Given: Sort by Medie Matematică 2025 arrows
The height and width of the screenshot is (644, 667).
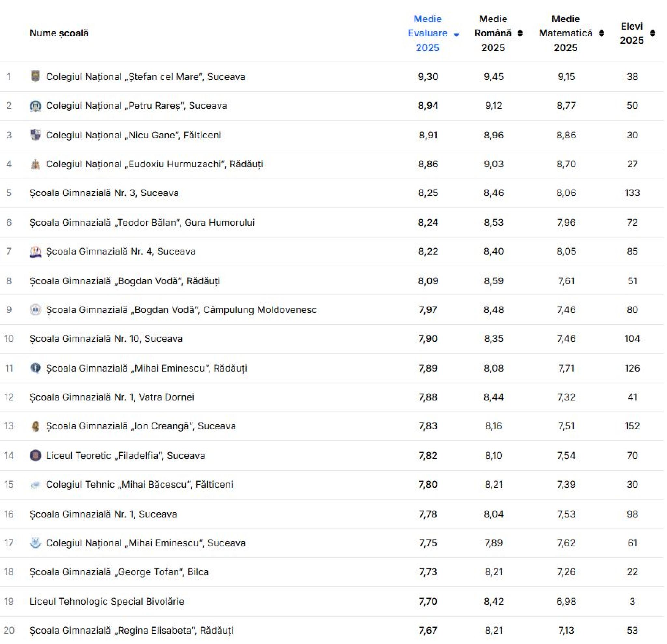Looking at the screenshot, I should pos(601,33).
